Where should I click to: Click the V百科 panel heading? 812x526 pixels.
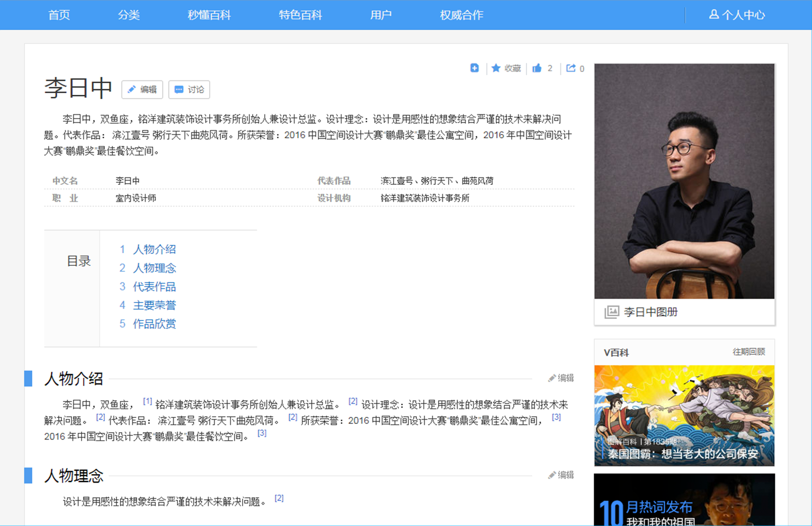[x=616, y=353]
